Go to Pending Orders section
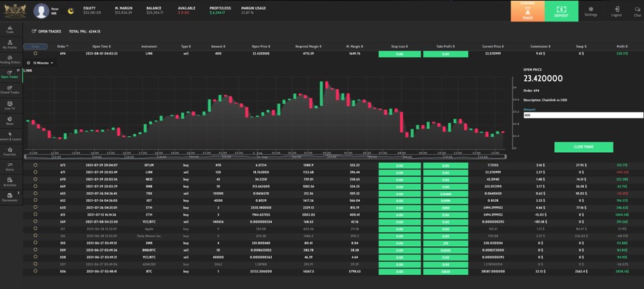Screen dimensions: 644x289 [10, 59]
